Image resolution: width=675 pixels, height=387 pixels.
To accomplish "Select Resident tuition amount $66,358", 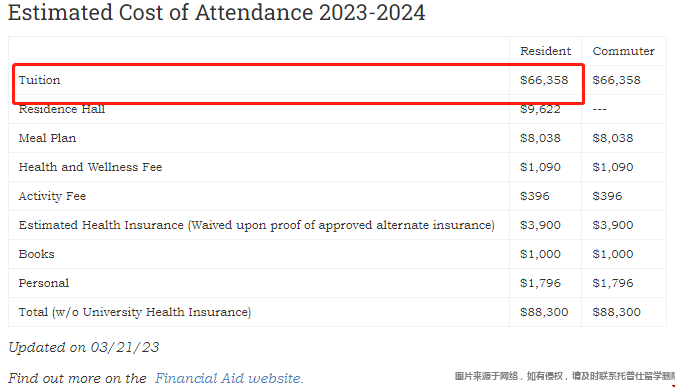I will tap(544, 80).
